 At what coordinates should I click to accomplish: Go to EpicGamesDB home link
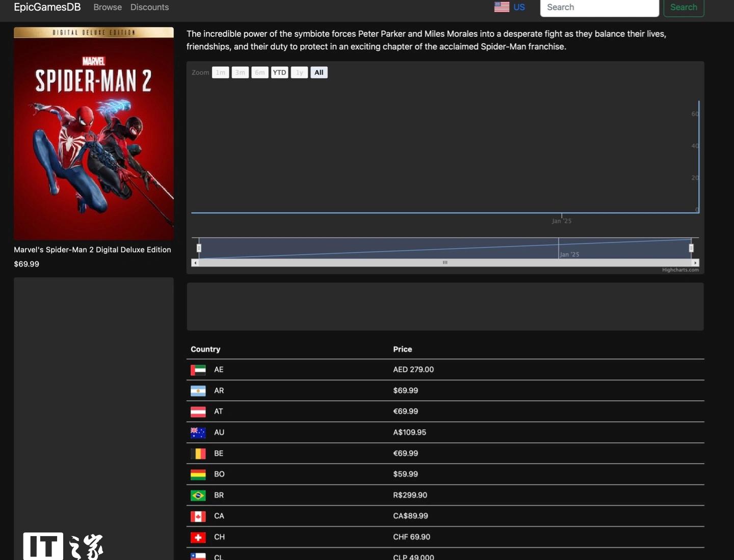pyautogui.click(x=47, y=7)
